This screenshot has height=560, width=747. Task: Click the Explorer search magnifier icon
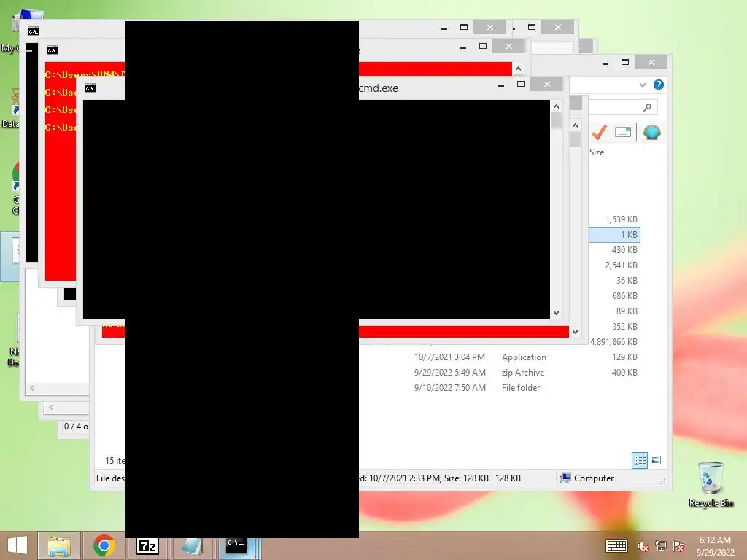click(647, 108)
